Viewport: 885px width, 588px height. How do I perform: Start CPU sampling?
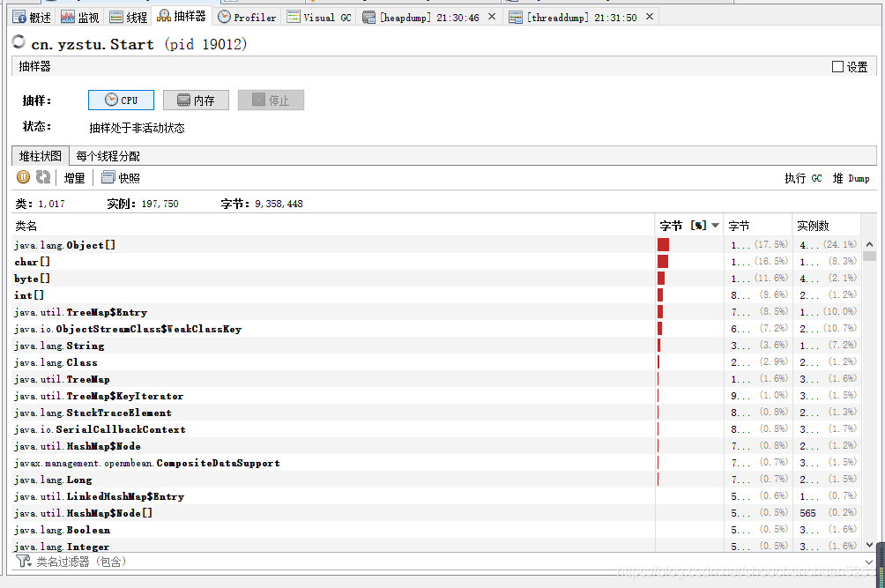click(x=122, y=100)
